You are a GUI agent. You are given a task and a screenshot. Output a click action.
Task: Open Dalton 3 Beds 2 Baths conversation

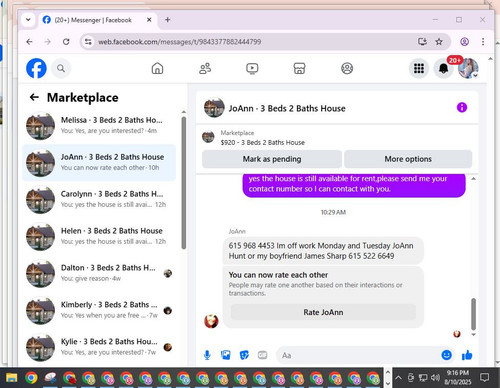[99, 273]
